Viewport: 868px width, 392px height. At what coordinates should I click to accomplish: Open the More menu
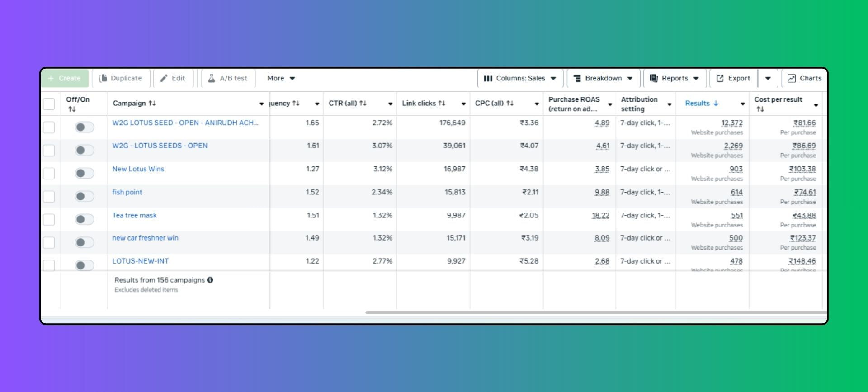coord(281,78)
